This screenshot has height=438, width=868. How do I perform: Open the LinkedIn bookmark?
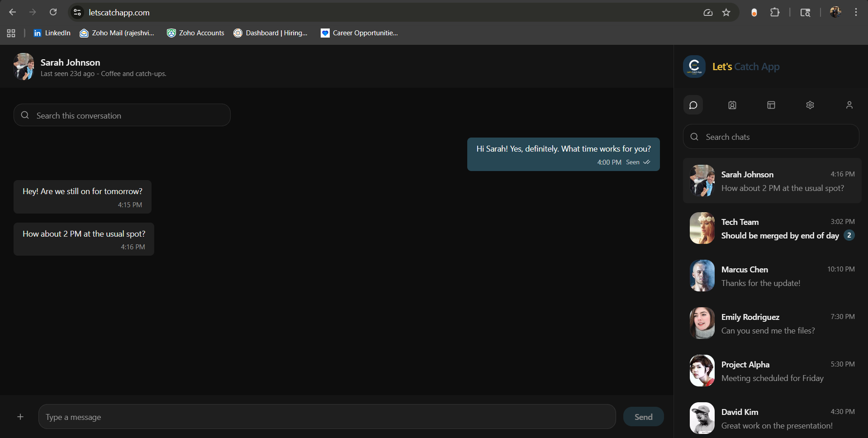pyautogui.click(x=52, y=33)
